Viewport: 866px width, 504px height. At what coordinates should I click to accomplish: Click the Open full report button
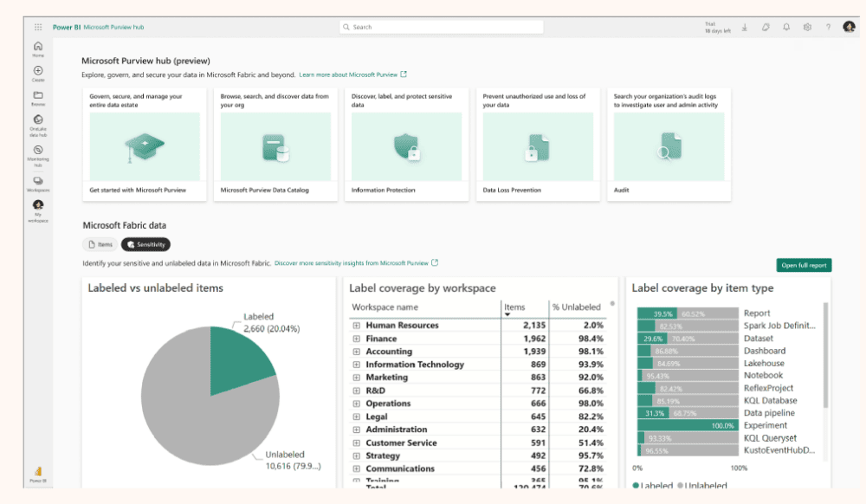pos(804,266)
